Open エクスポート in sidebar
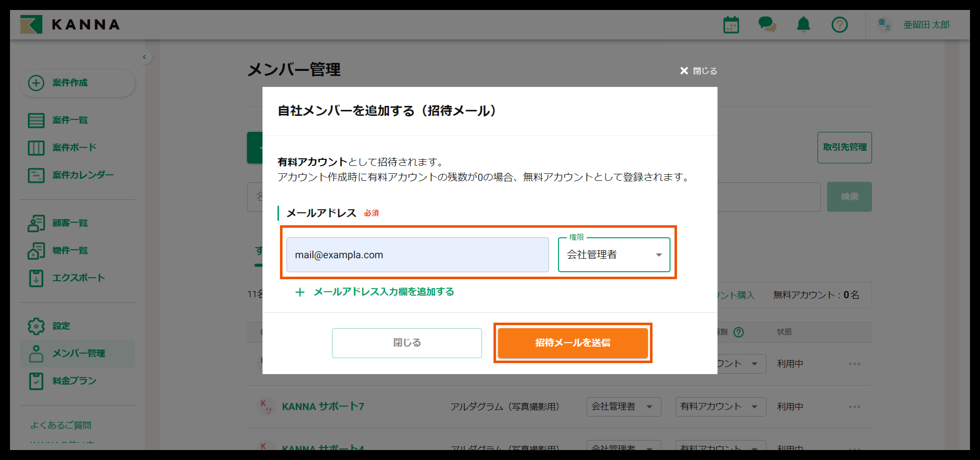 tap(78, 278)
